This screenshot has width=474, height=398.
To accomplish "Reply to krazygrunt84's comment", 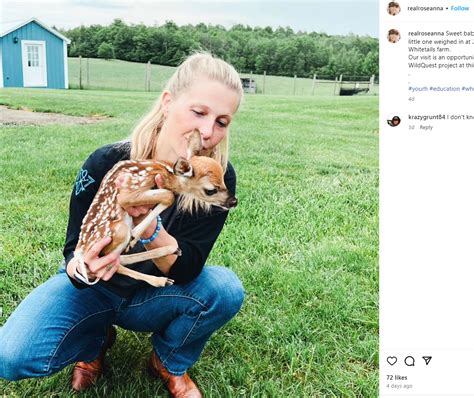I will pyautogui.click(x=426, y=127).
